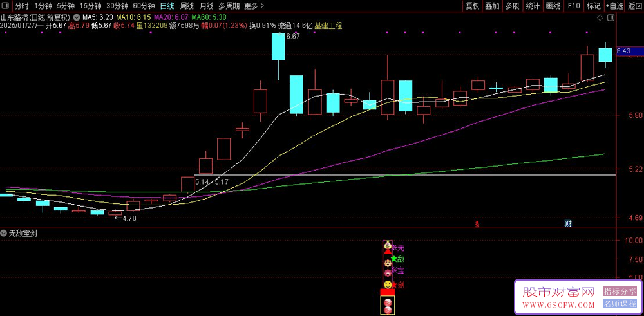Image resolution: width=644 pixels, height=316 pixels.
Task: Select the 60分钟 period tab
Action: 144,6
